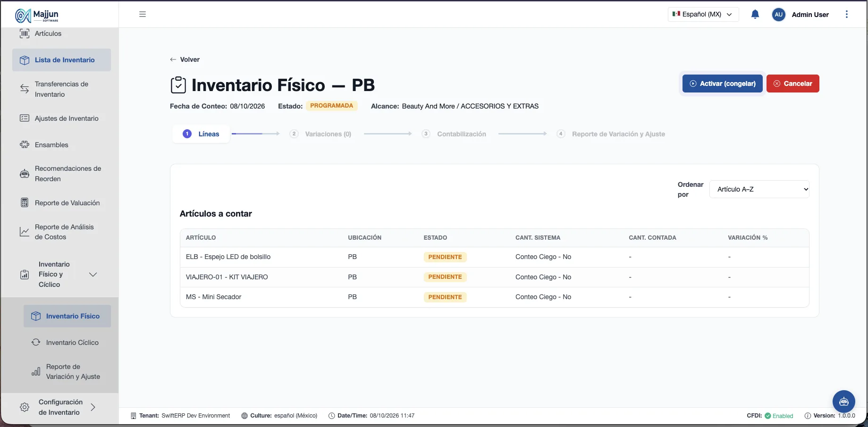Click the clipboard icon beside Inventario Físico title
Screen dimensions: 868x427
pos(178,85)
